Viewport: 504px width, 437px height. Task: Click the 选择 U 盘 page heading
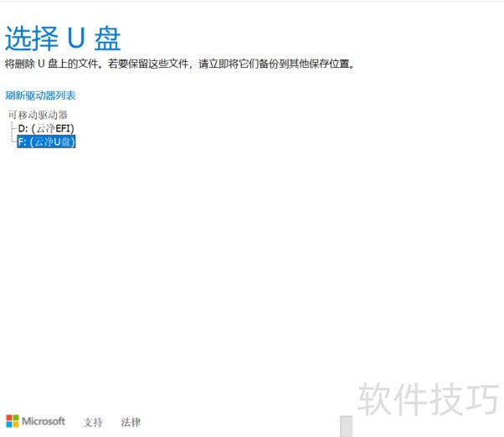click(x=63, y=39)
